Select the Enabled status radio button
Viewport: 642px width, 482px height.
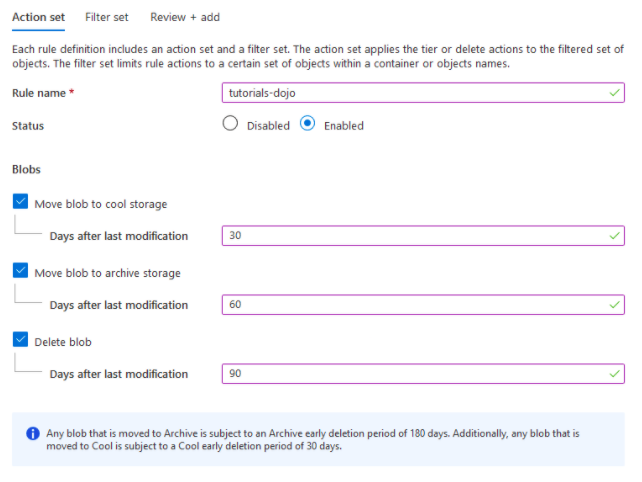pos(308,125)
